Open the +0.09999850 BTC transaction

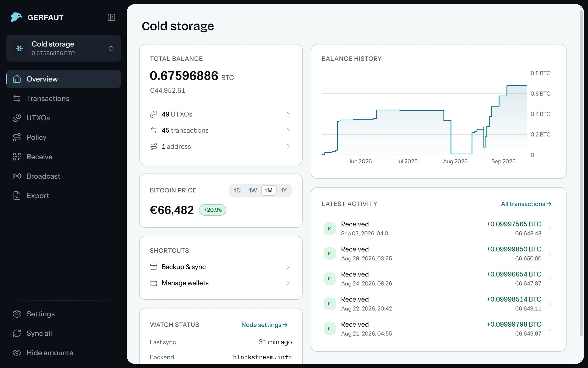tap(438, 254)
